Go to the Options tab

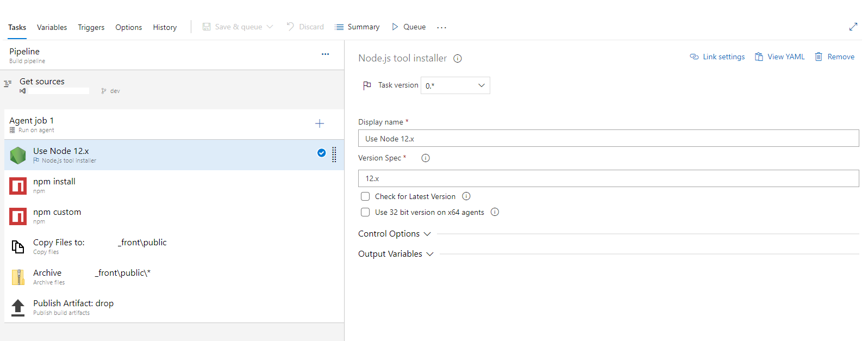tap(129, 27)
